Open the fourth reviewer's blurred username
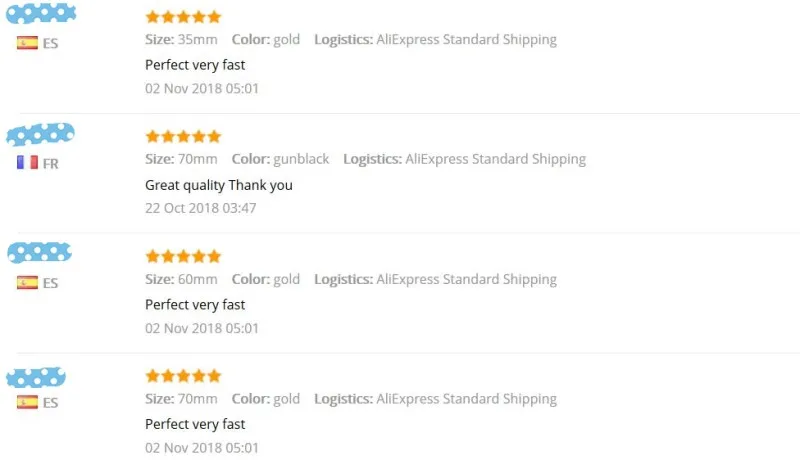800x460 pixels. 36,377
